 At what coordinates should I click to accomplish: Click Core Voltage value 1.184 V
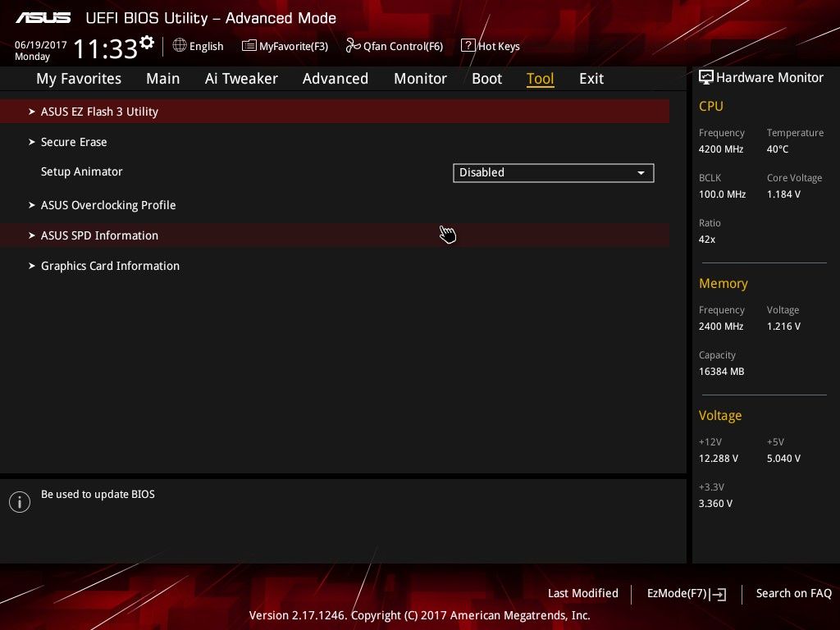[783, 194]
